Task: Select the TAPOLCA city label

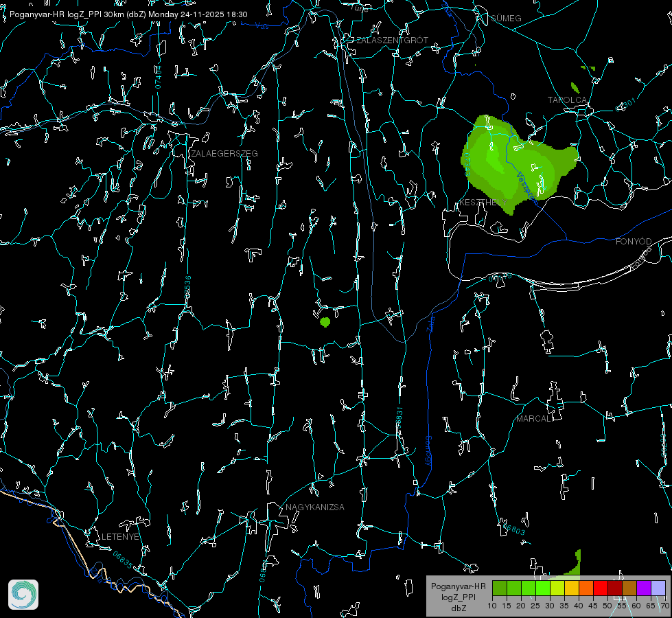Action: (567, 100)
